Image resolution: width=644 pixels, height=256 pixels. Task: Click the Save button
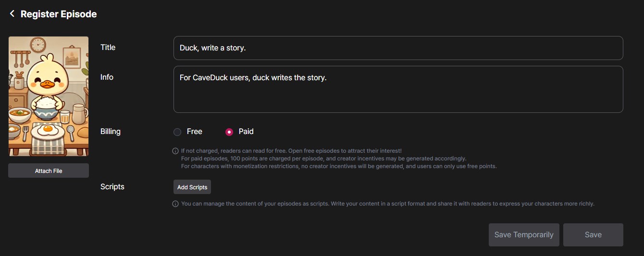tap(593, 235)
